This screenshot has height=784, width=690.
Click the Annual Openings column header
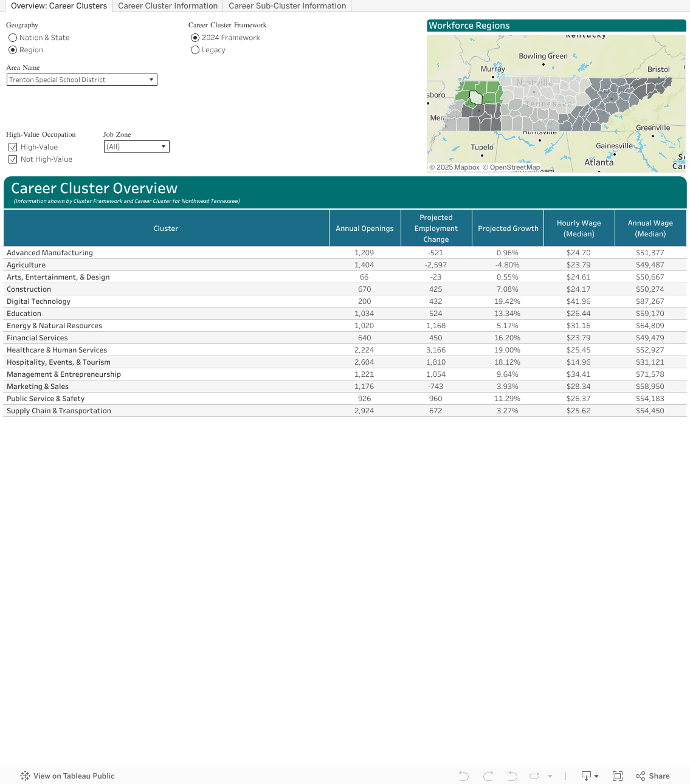365,229
